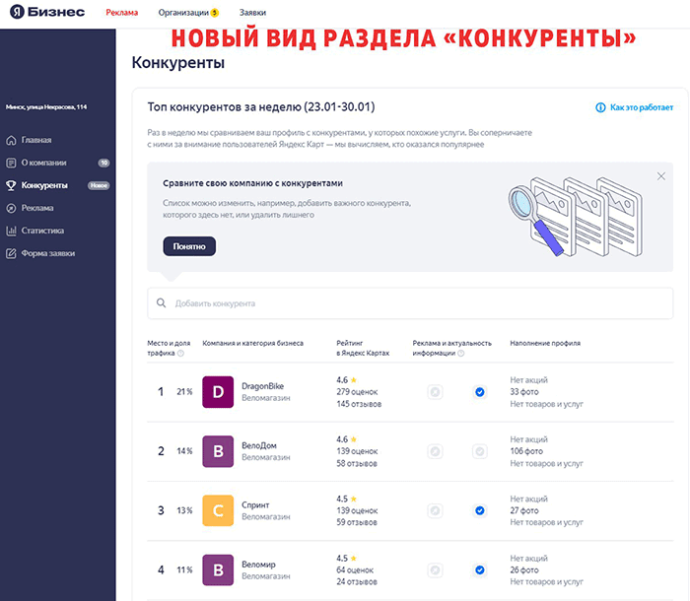
Task: Open Статистика sidebar section
Action: point(42,231)
